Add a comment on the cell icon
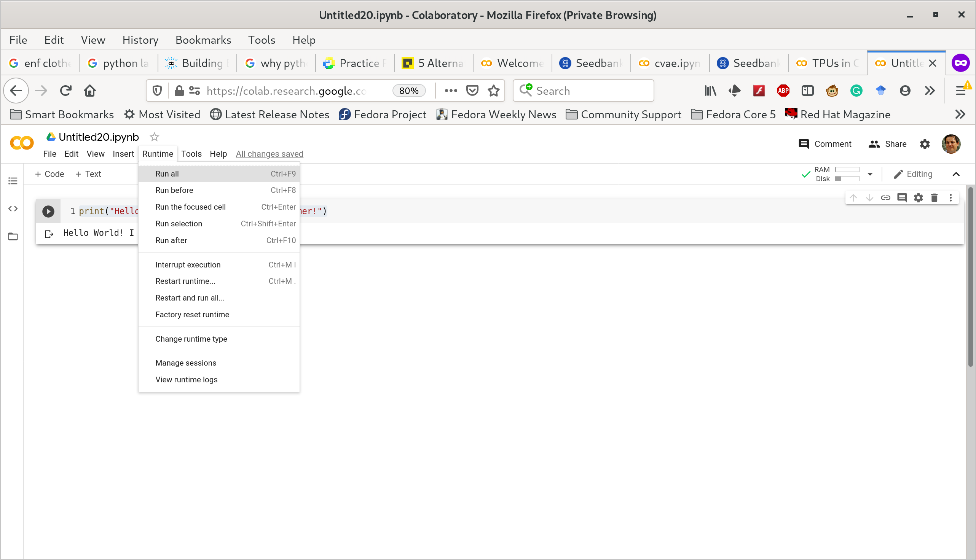This screenshot has height=560, width=976. coord(902,198)
